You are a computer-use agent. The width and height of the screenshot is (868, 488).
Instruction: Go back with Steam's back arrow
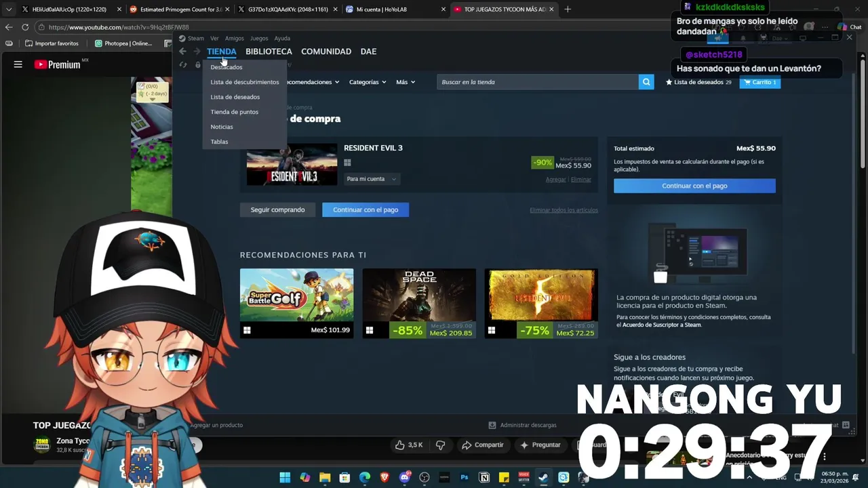click(182, 52)
